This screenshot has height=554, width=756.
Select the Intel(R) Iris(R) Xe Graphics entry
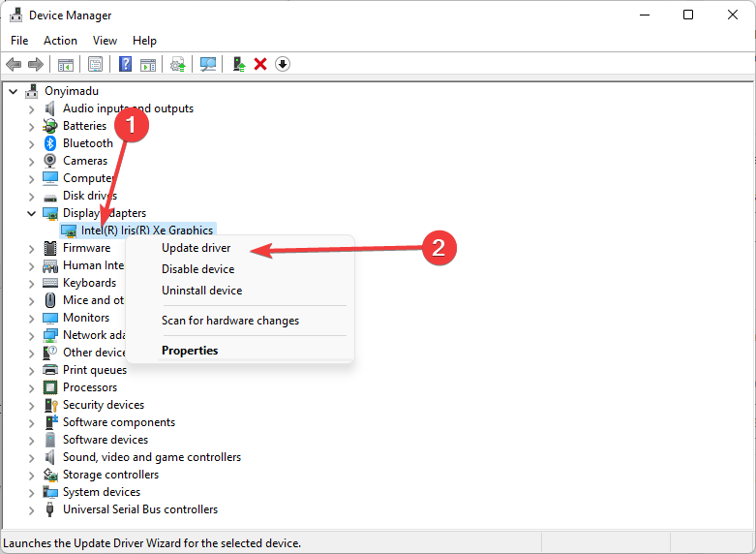[147, 231]
